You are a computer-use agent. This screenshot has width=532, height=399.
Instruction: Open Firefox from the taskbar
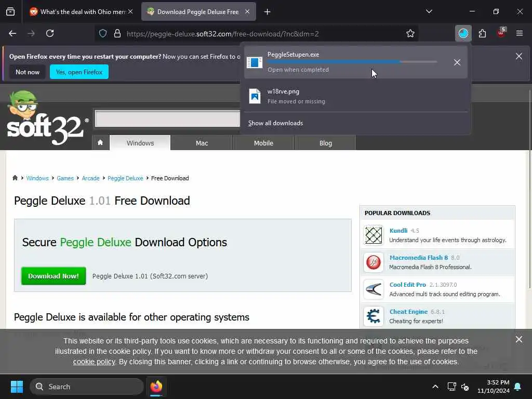[x=156, y=387]
